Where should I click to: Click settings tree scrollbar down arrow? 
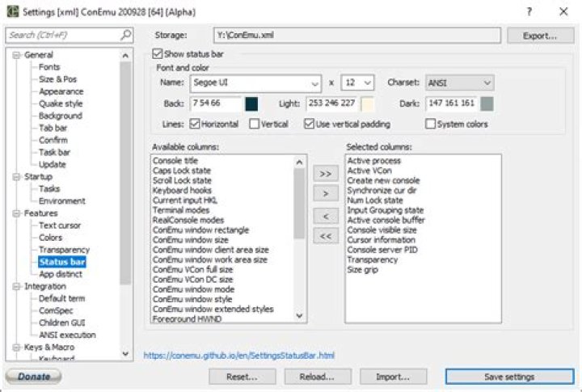(125, 354)
